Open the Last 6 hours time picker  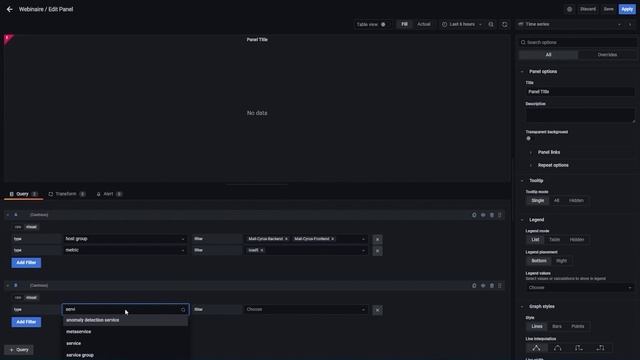[462, 24]
